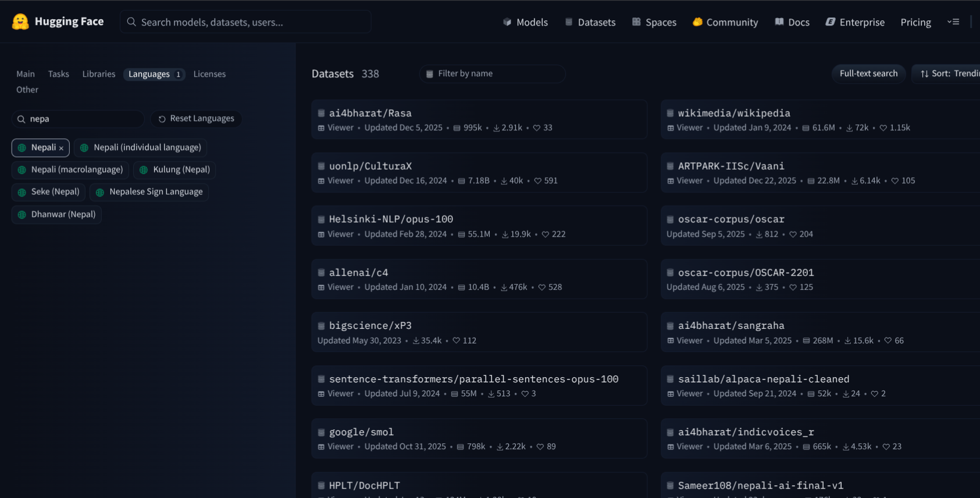Toggle Kulung (Nepal) language filter

pyautogui.click(x=174, y=170)
